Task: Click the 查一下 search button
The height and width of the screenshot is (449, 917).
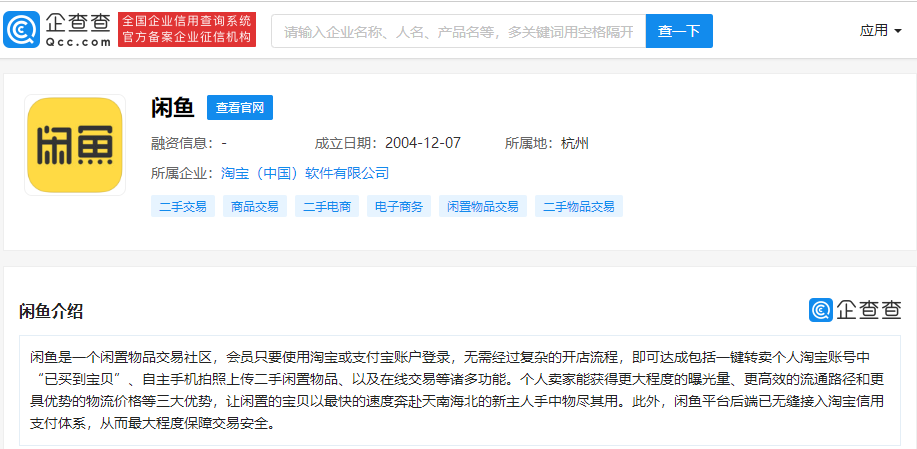Action: tap(679, 31)
